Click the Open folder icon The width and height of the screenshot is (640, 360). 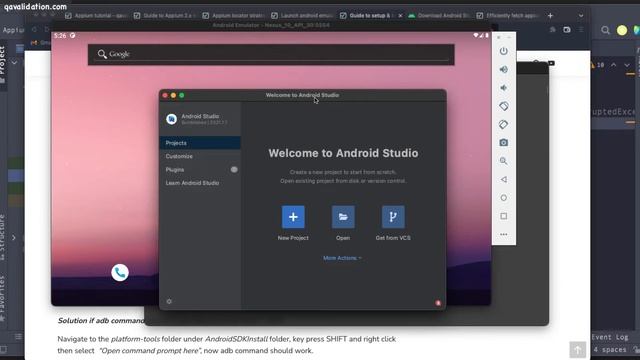click(x=343, y=217)
